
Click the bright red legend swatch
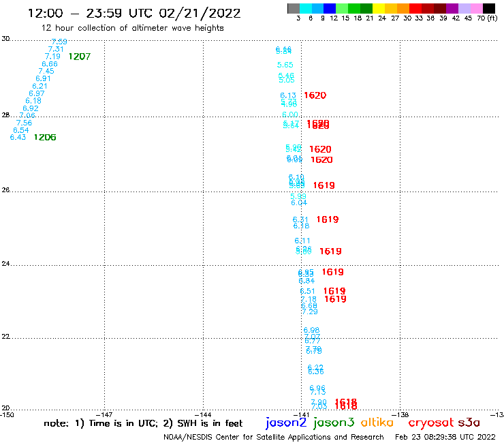coord(415,8)
